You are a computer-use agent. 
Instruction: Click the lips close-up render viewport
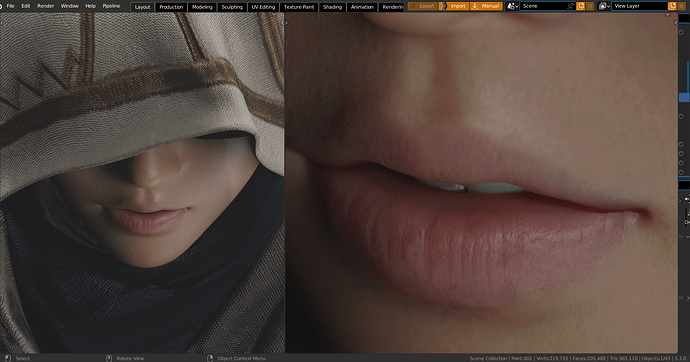pos(481,183)
